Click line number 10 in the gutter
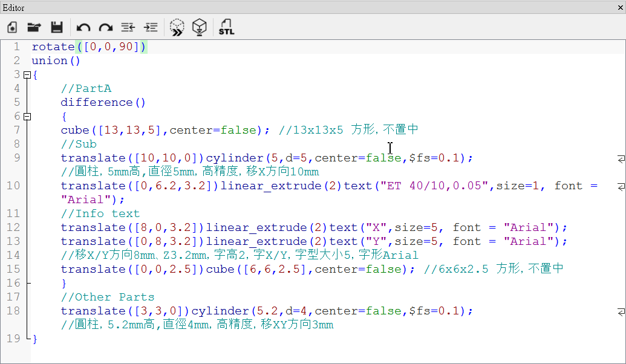This screenshot has width=626, height=364. [13, 186]
